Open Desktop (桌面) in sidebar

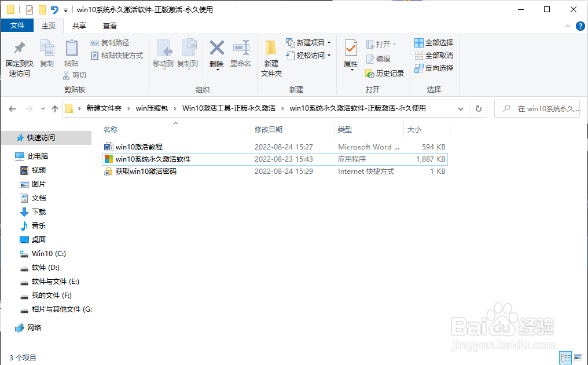[39, 240]
